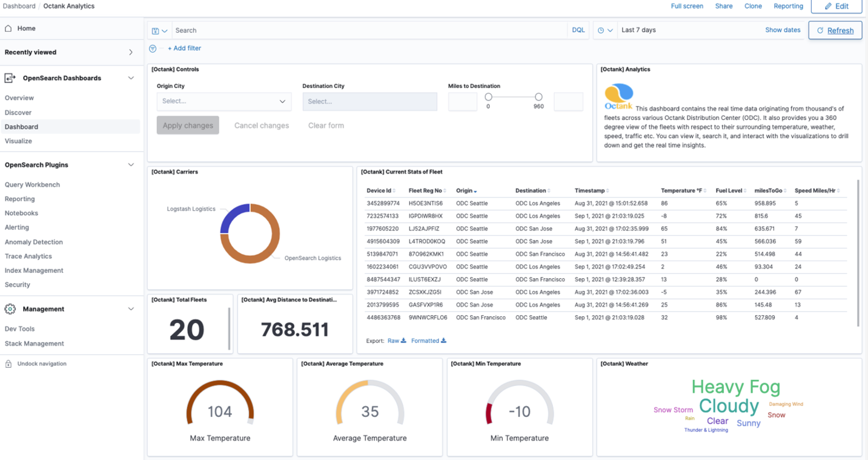Click the Edit dashboard button
This screenshot has width=868, height=460.
837,6
